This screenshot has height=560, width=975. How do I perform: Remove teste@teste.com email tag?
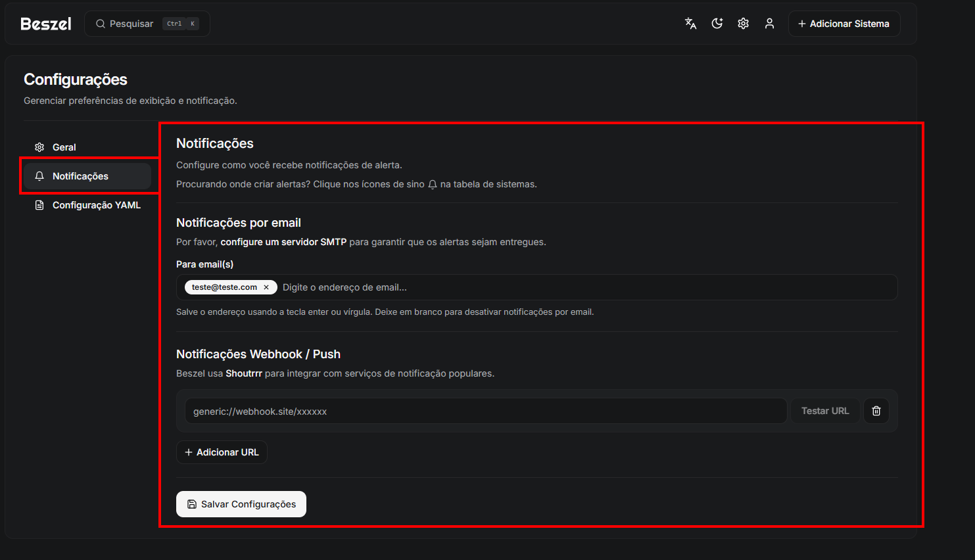pos(266,287)
